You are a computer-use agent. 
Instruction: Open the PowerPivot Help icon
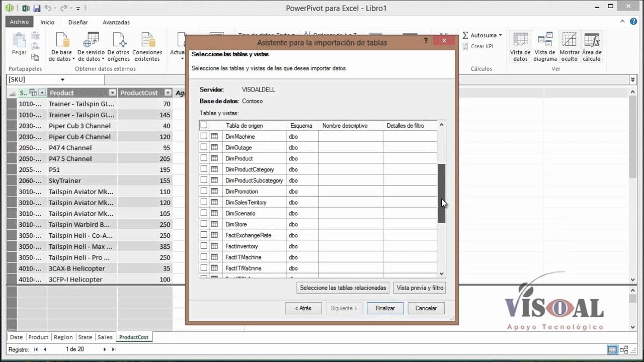633,22
